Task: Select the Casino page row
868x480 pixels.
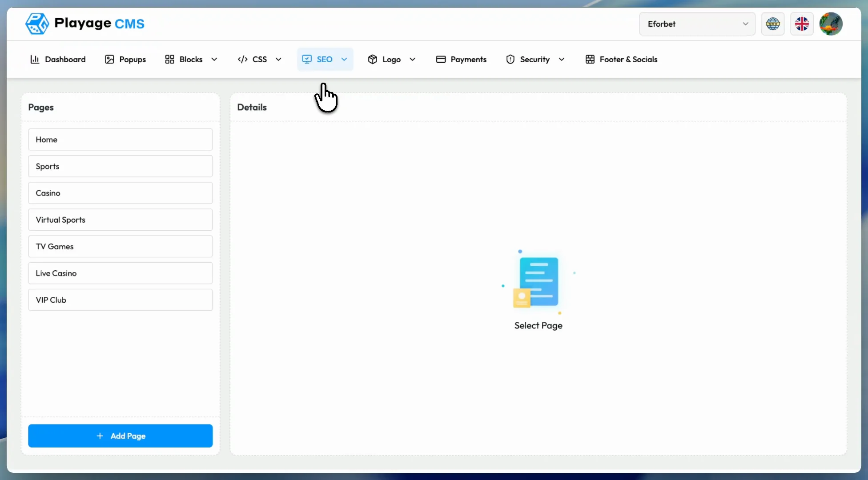Action: 121,193
